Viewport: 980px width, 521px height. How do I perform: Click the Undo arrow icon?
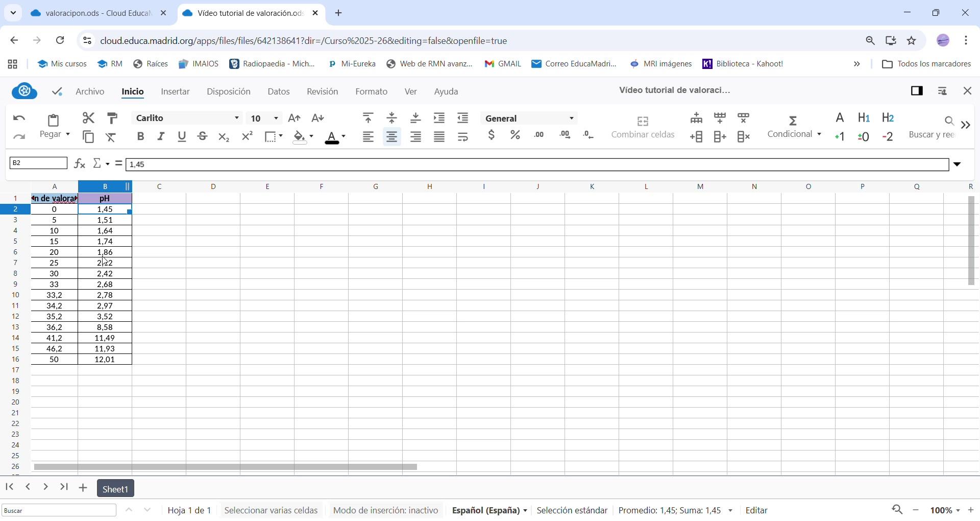coord(19,119)
